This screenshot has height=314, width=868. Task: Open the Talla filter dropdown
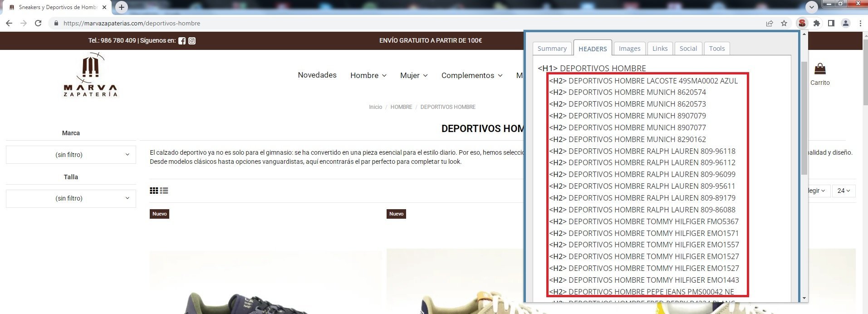[71, 198]
